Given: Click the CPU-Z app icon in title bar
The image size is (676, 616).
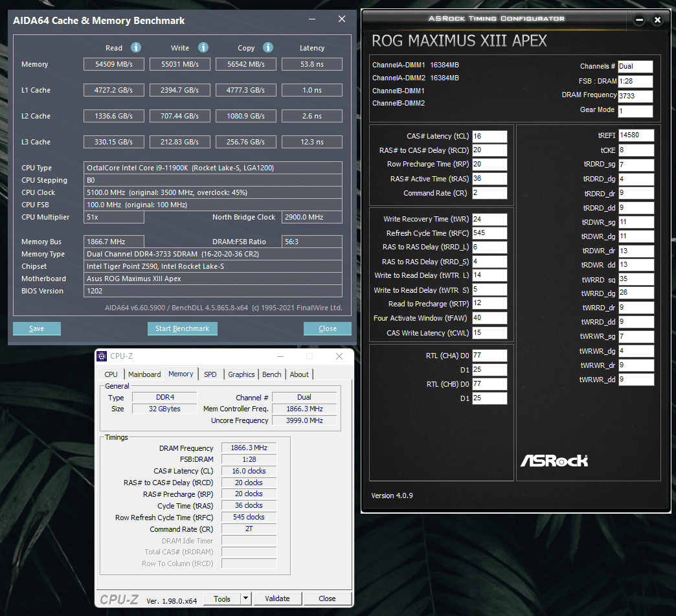Looking at the screenshot, I should pos(102,356).
